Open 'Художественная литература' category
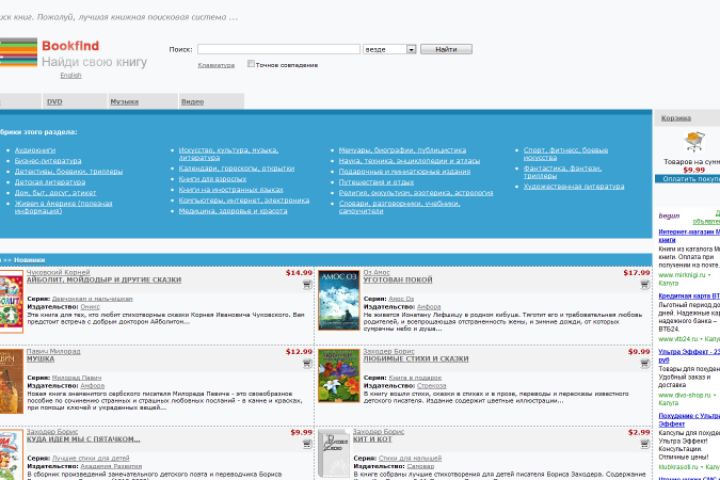Viewport: 720px width, 480px height. 574,186
